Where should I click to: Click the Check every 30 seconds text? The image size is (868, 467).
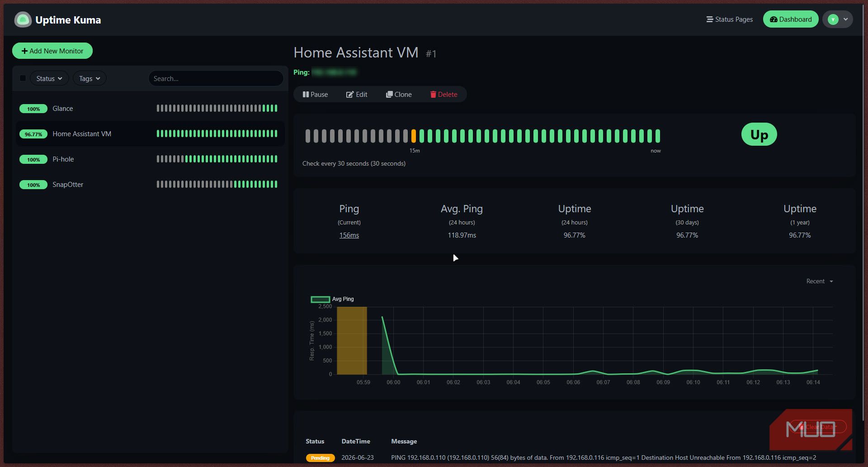tap(354, 163)
